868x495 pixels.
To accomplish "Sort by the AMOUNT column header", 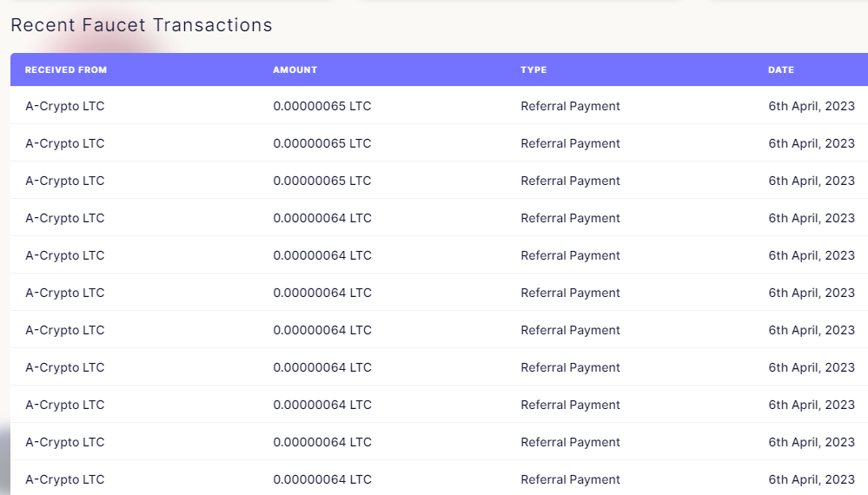I will click(295, 69).
